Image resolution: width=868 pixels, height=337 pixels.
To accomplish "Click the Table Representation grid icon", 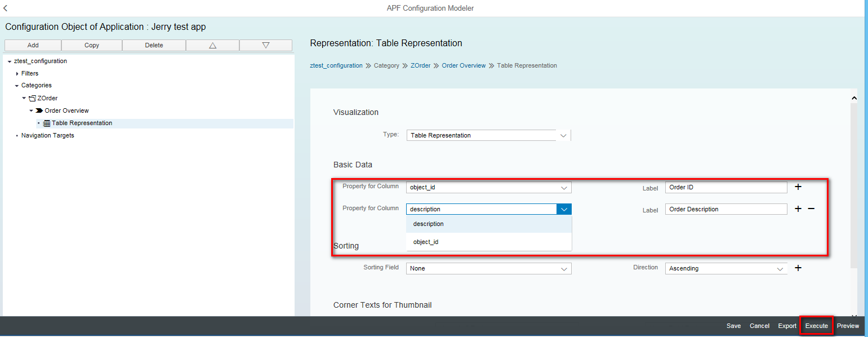I will [x=47, y=123].
